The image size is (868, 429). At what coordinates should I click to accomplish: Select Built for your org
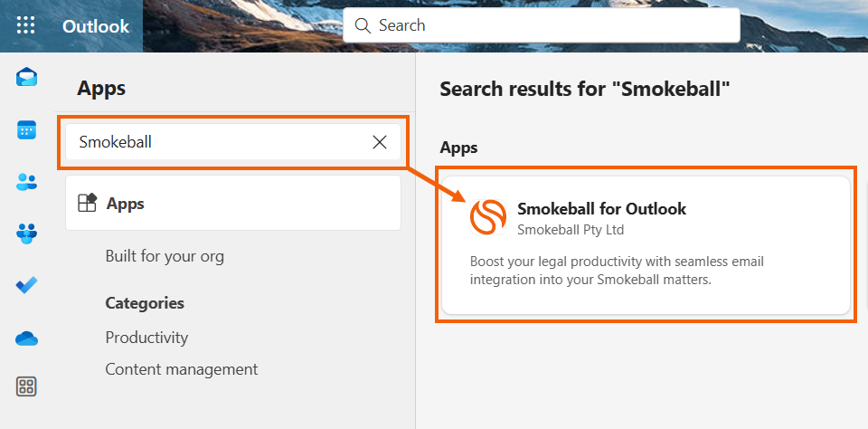[x=165, y=256]
